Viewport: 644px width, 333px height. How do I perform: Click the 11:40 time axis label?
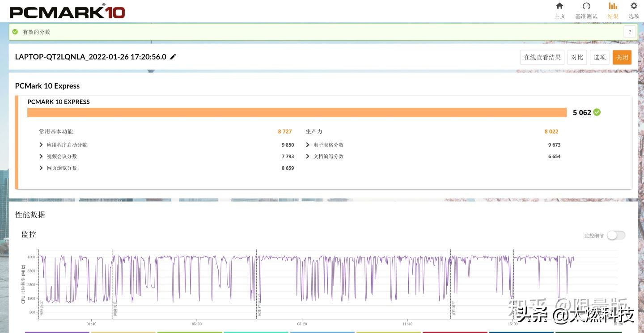[407, 324]
